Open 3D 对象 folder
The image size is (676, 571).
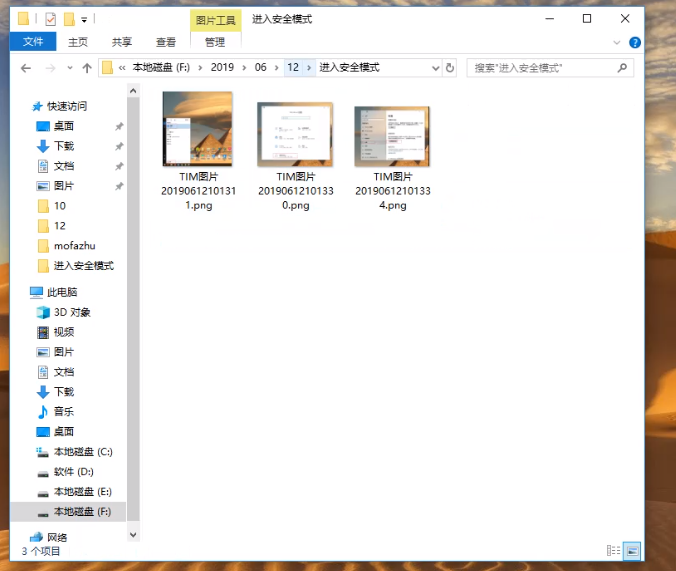(x=72, y=312)
